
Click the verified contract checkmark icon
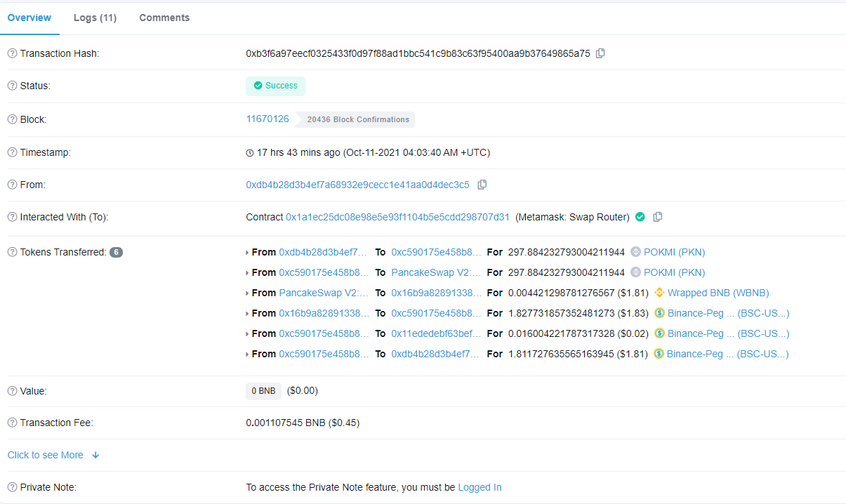640,217
